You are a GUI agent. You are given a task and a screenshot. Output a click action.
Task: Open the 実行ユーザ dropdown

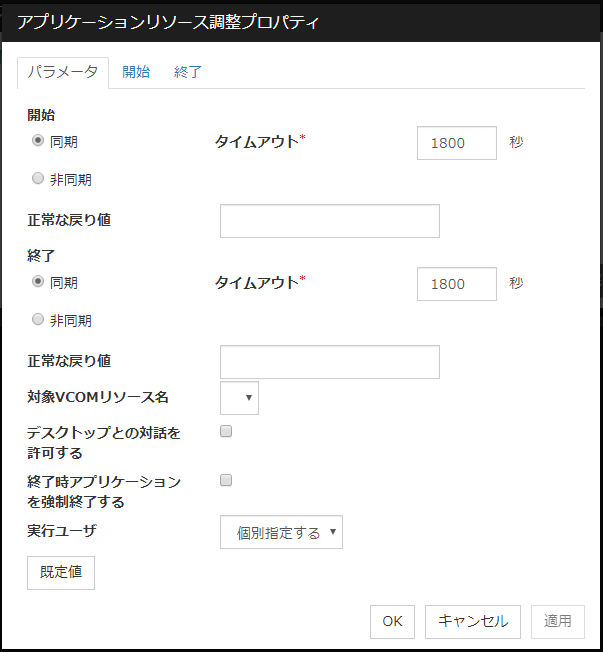click(281, 533)
